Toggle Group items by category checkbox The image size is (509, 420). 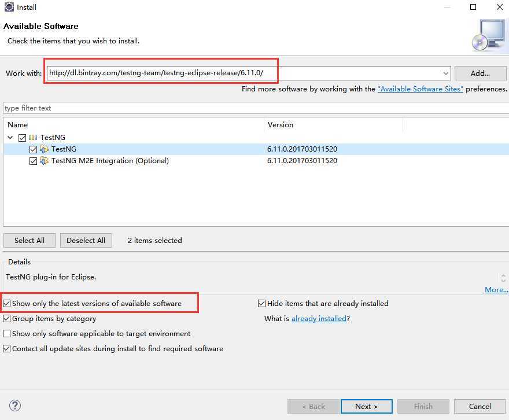(x=7, y=319)
